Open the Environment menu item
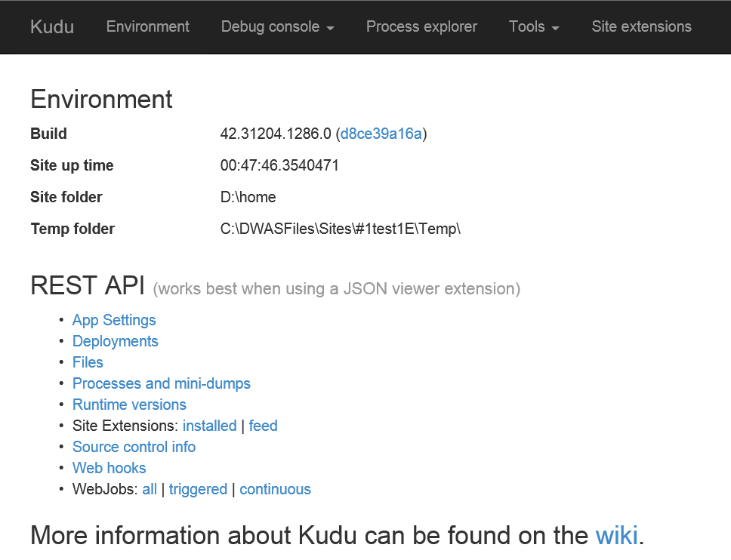 pos(148,26)
